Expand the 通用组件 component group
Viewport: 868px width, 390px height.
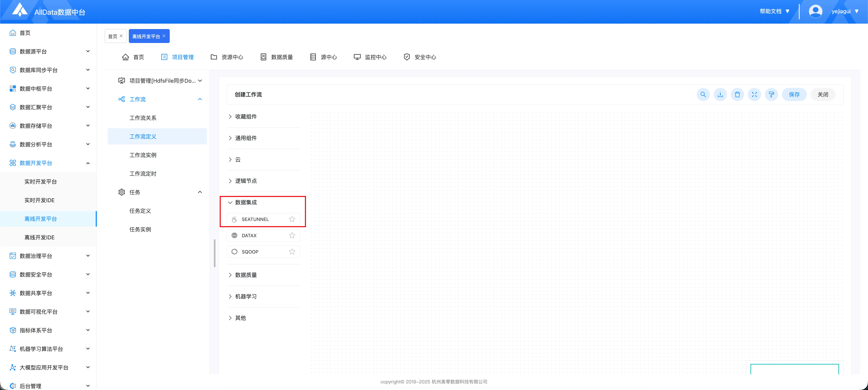click(x=246, y=138)
